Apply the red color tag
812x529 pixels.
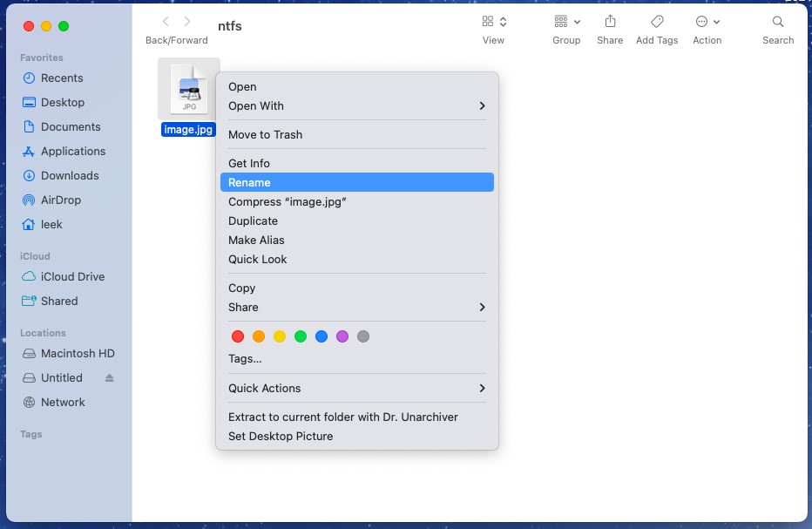click(238, 336)
